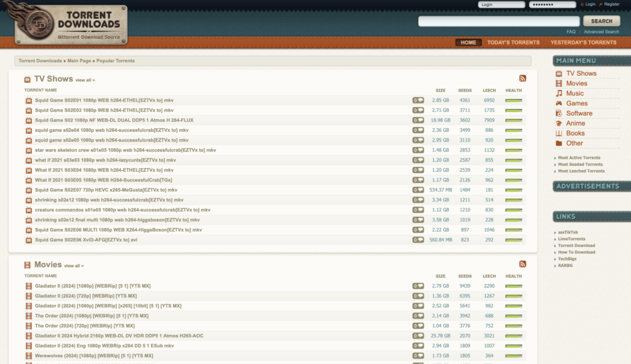Click the password field at top
Screen dimensions: 631x364
coord(552,4)
